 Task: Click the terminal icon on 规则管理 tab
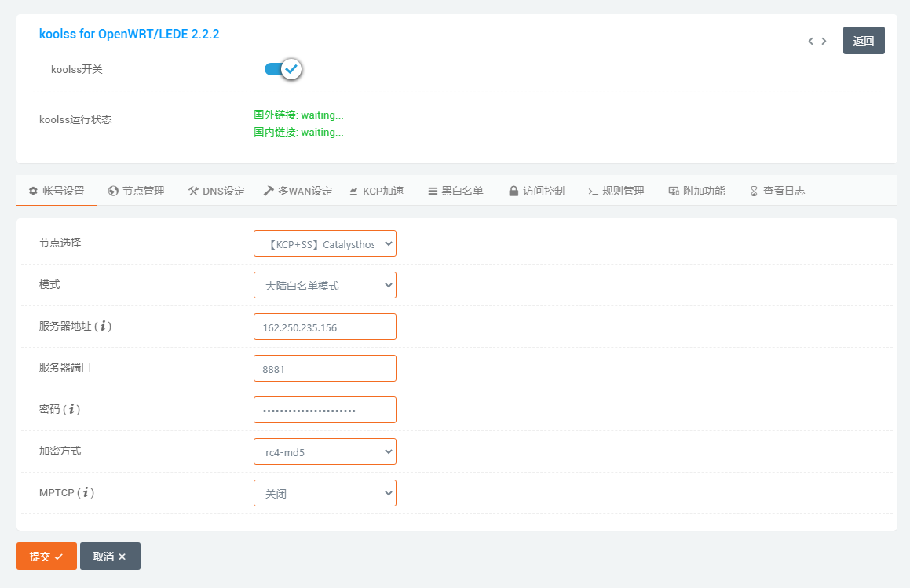(593, 191)
